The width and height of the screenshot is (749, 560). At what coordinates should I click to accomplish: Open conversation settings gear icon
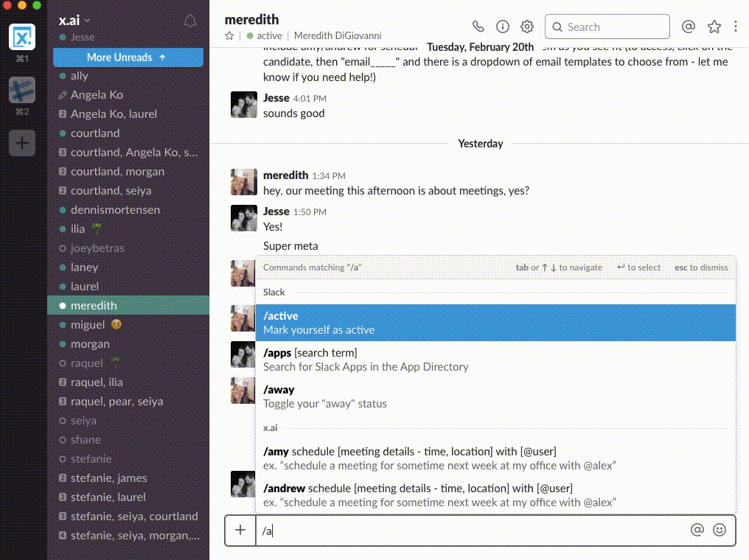point(527,27)
